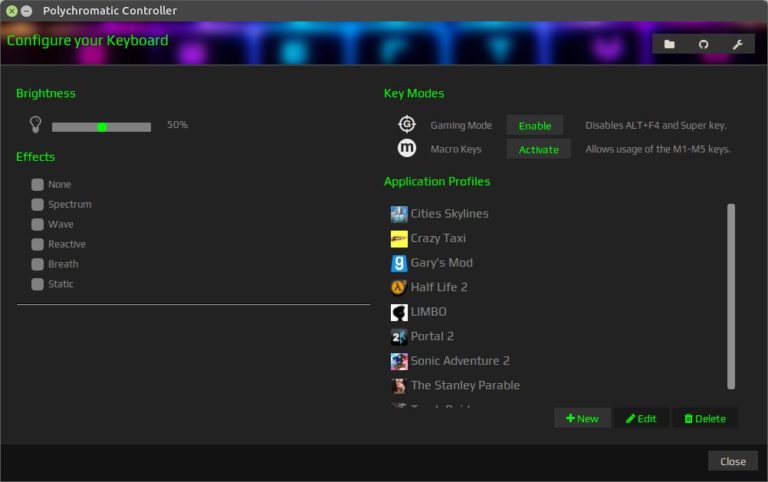Select the Static effect option

37,284
